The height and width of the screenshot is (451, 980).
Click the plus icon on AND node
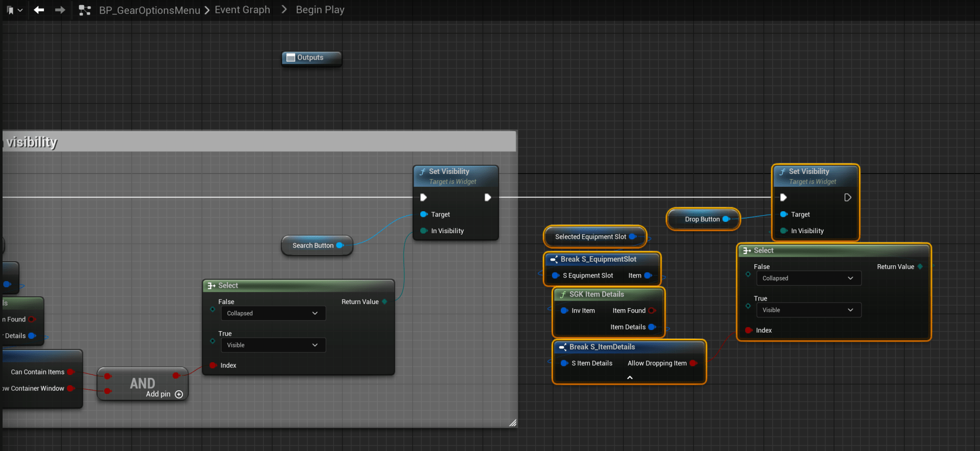click(179, 394)
